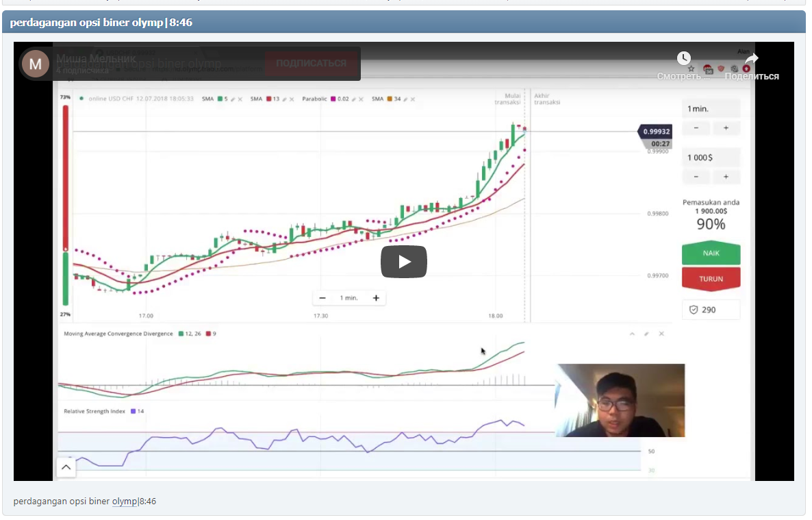Decrease the 1 000$ trade amount
Viewport: 812px width, 520px height.
pos(696,177)
